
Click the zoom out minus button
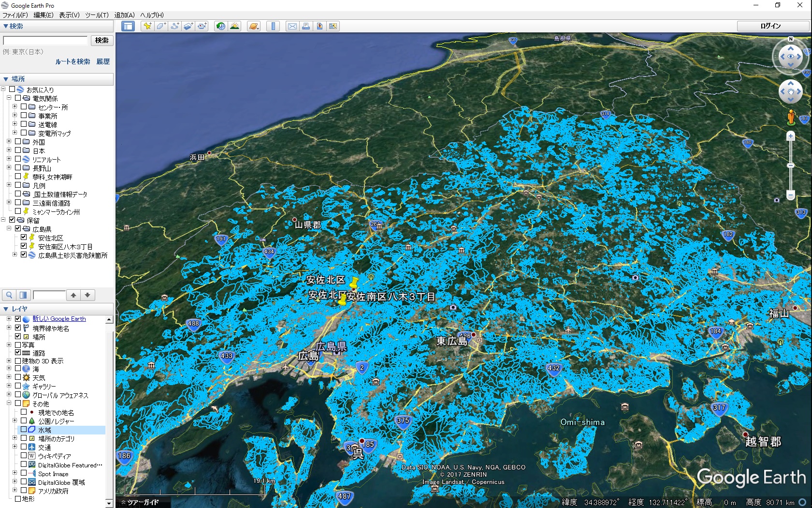pos(791,195)
